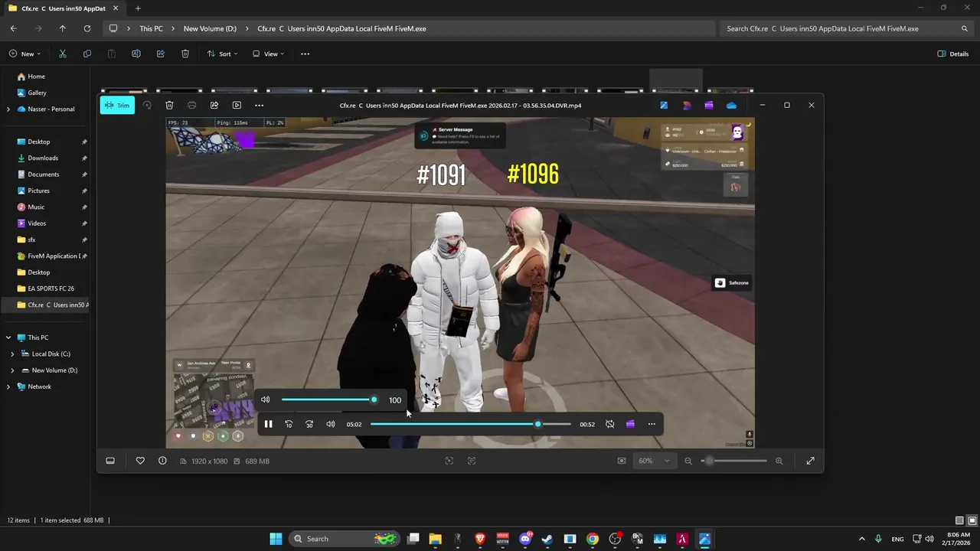Collapse the This PC tree node
The image size is (980, 551).
point(8,337)
